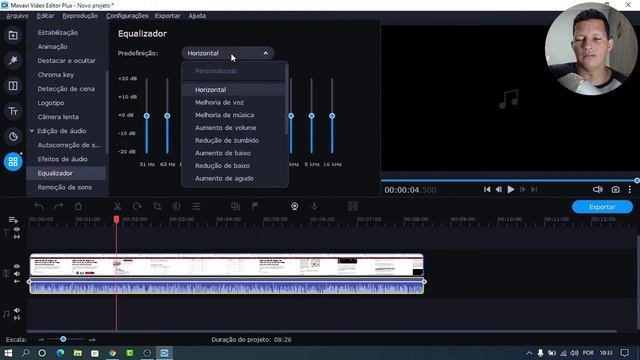Rotate the clip using rotate icon
Viewport: 640px width, 360px height.
click(x=137, y=207)
